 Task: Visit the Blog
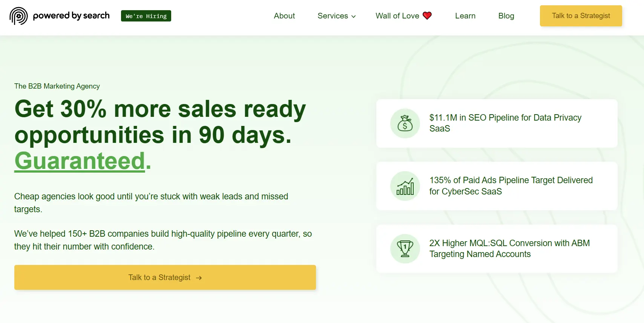tap(506, 16)
